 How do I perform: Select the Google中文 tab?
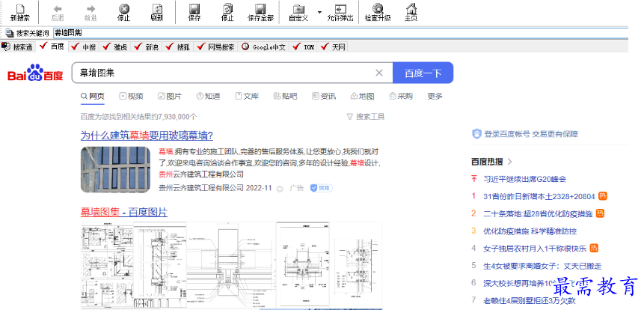264,47
